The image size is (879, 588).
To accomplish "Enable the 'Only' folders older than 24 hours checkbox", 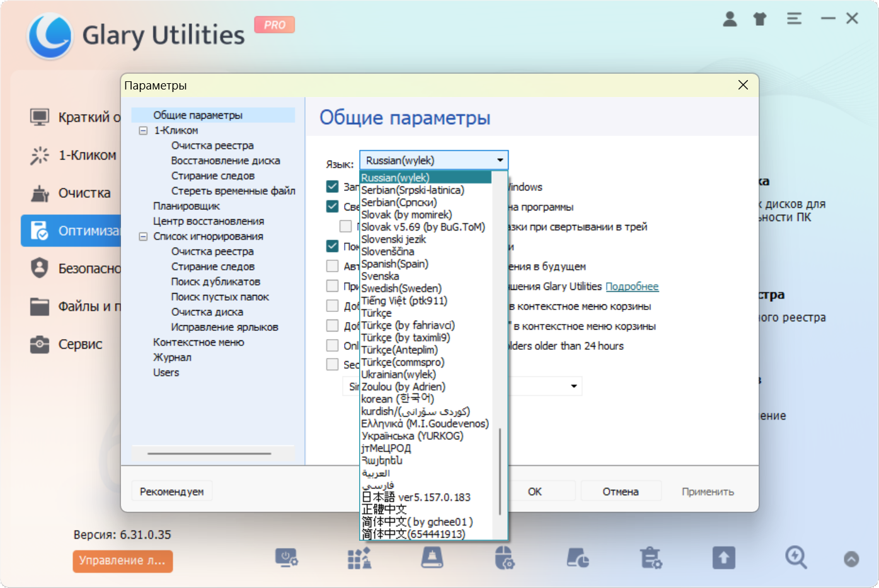I will (x=333, y=345).
